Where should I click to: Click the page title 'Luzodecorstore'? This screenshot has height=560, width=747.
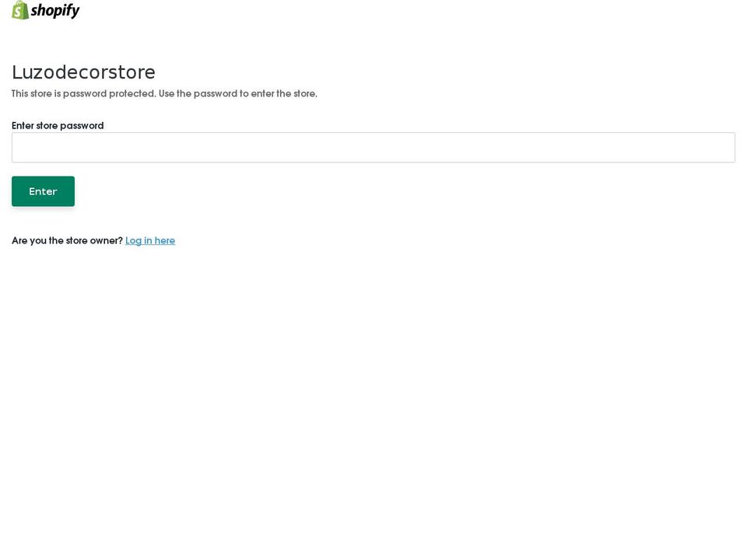(83, 72)
